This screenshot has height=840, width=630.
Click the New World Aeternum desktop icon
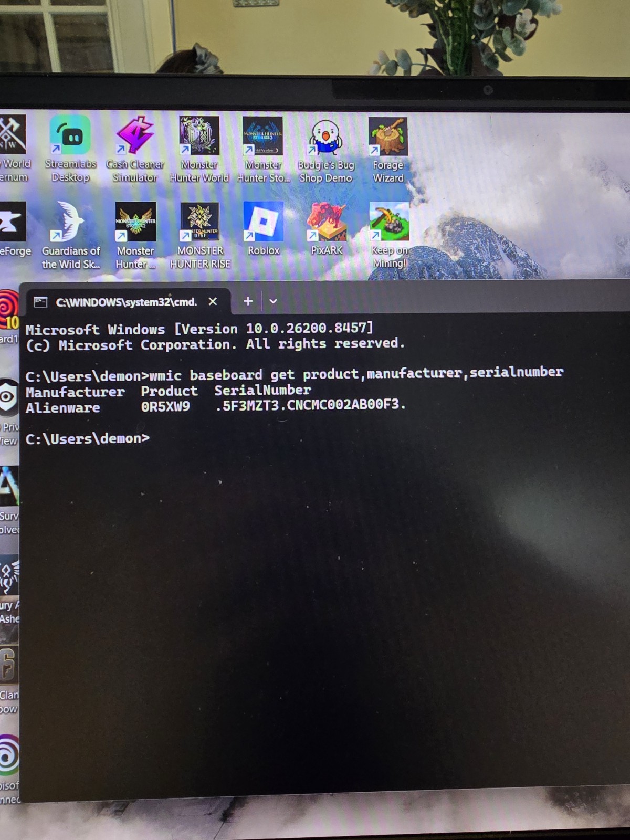[14, 149]
